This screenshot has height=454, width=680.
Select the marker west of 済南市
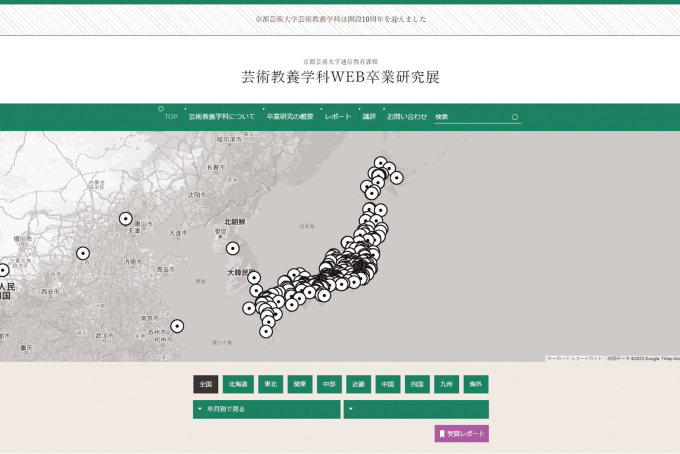pos(83,253)
